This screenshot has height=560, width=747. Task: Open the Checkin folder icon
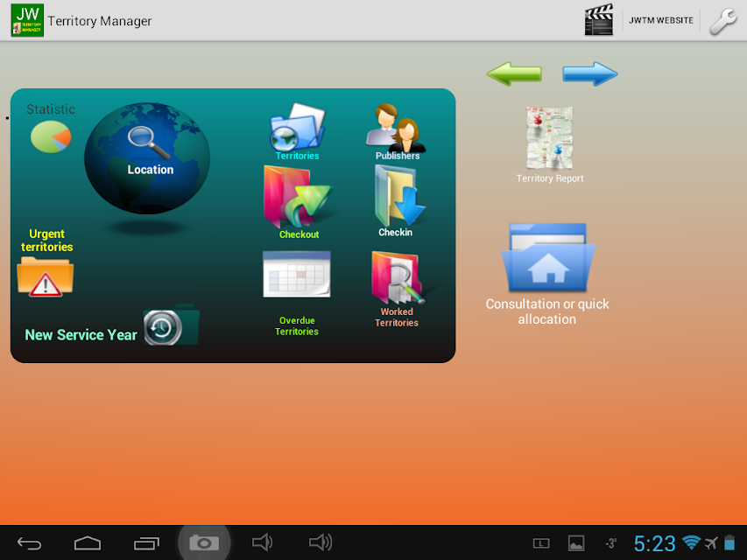tap(399, 195)
